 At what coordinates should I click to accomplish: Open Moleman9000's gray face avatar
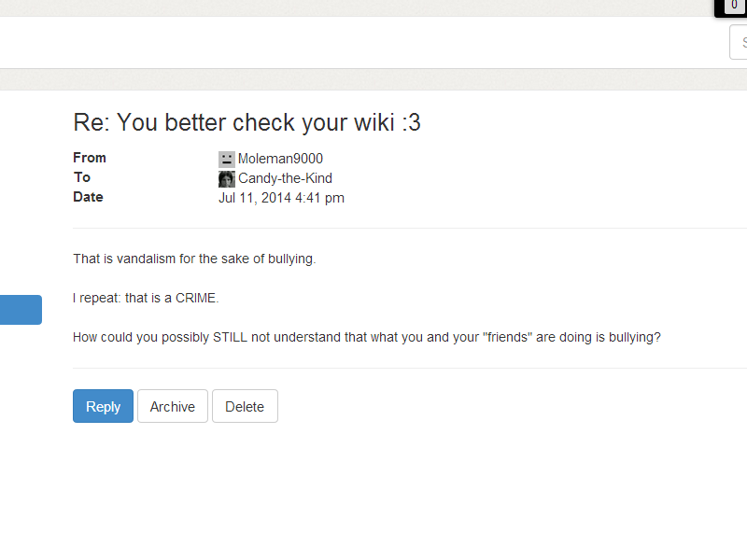226,159
